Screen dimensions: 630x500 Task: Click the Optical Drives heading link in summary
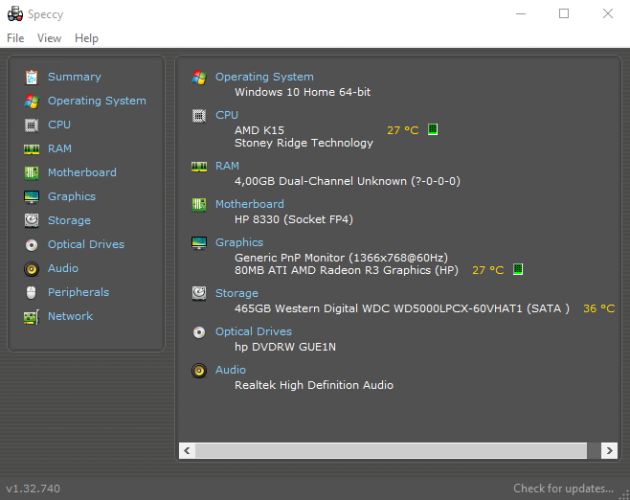click(254, 332)
